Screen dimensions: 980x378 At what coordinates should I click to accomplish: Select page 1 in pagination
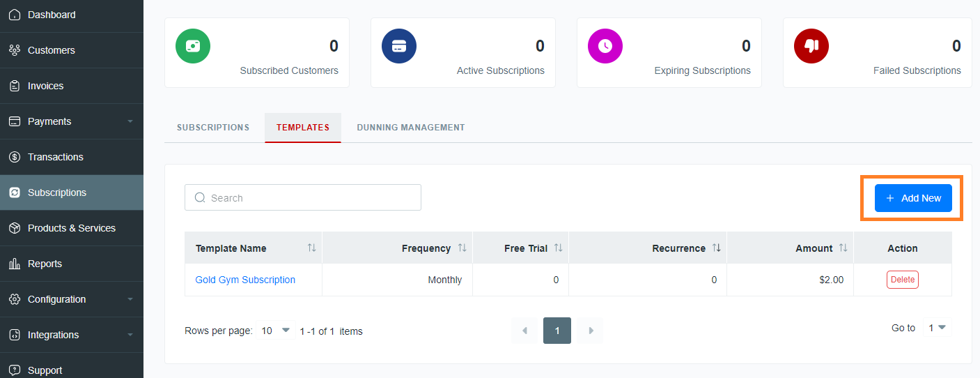(x=557, y=331)
